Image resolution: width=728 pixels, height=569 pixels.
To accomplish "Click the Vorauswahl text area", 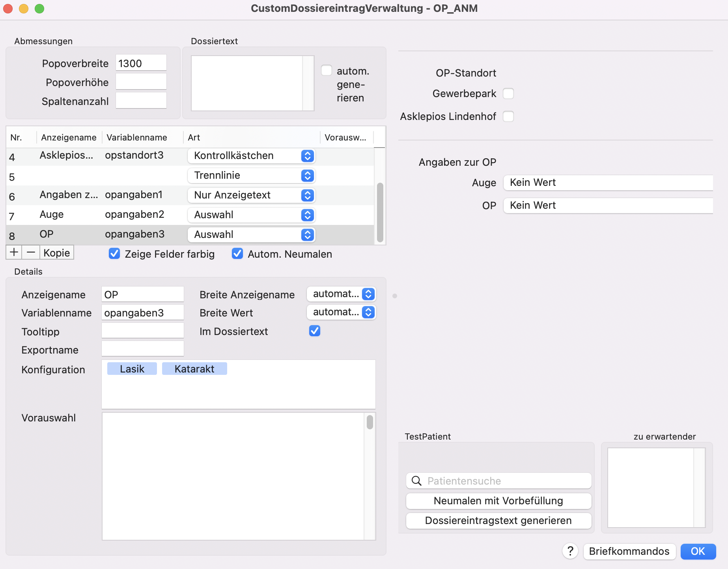I will coord(233,476).
